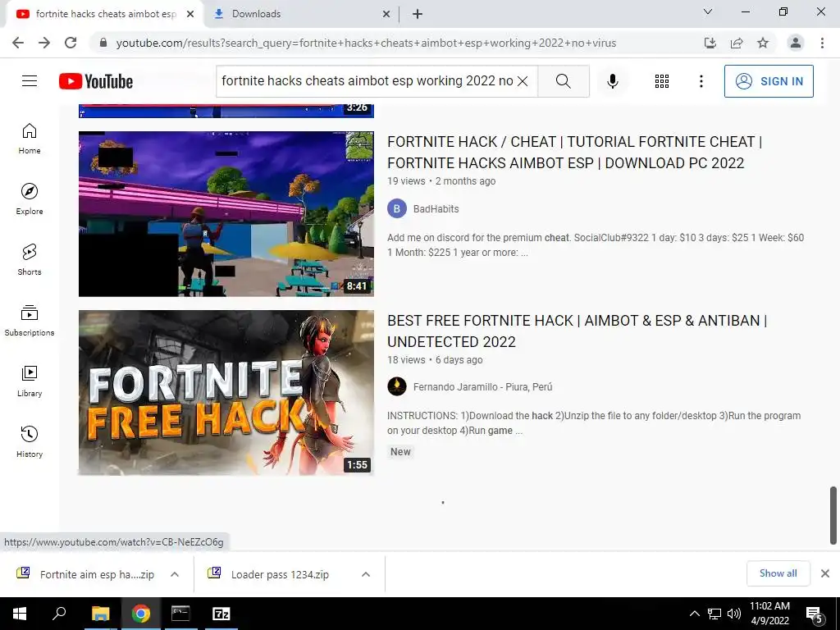Image resolution: width=840 pixels, height=630 pixels.
Task: Open the notification center icon
Action: point(815,614)
